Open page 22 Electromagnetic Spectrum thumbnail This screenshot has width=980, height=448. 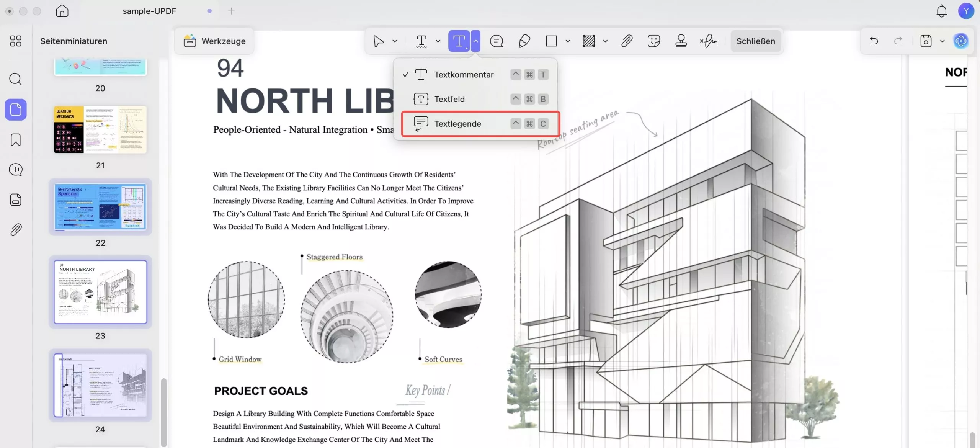(x=100, y=207)
